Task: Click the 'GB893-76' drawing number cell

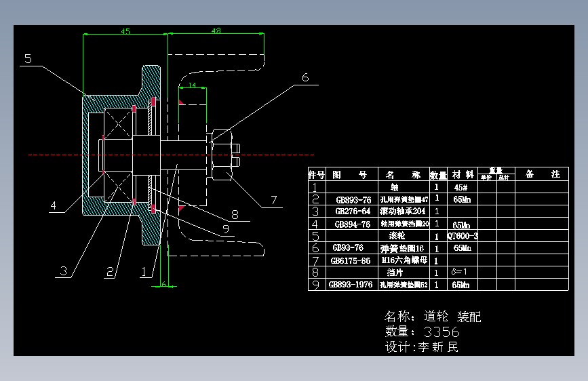Action: tap(353, 200)
